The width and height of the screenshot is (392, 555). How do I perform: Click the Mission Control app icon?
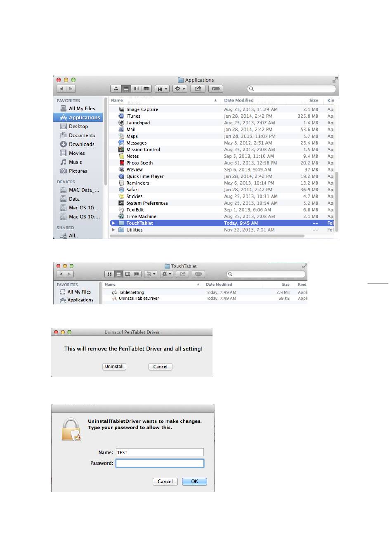(121, 149)
